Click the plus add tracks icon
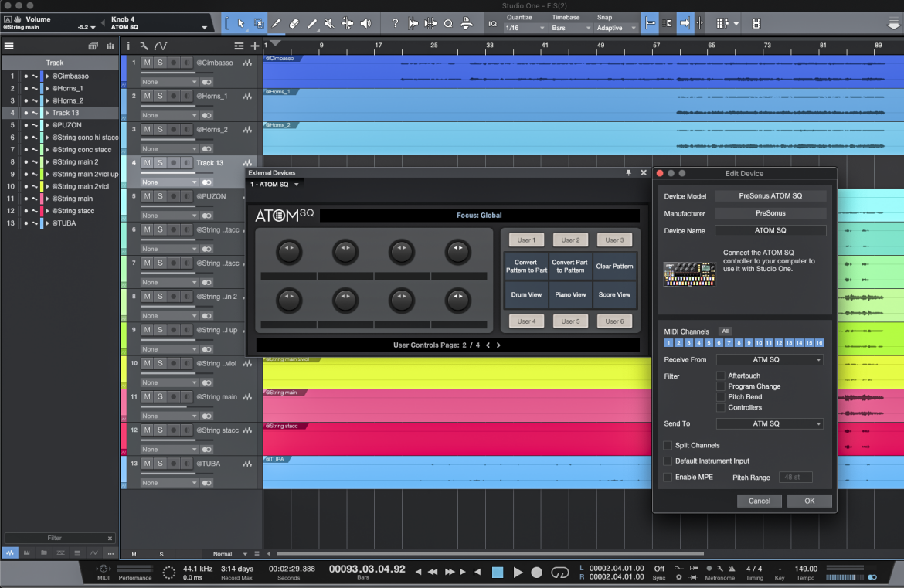Screen dimensions: 904x588 pyautogui.click(x=254, y=46)
